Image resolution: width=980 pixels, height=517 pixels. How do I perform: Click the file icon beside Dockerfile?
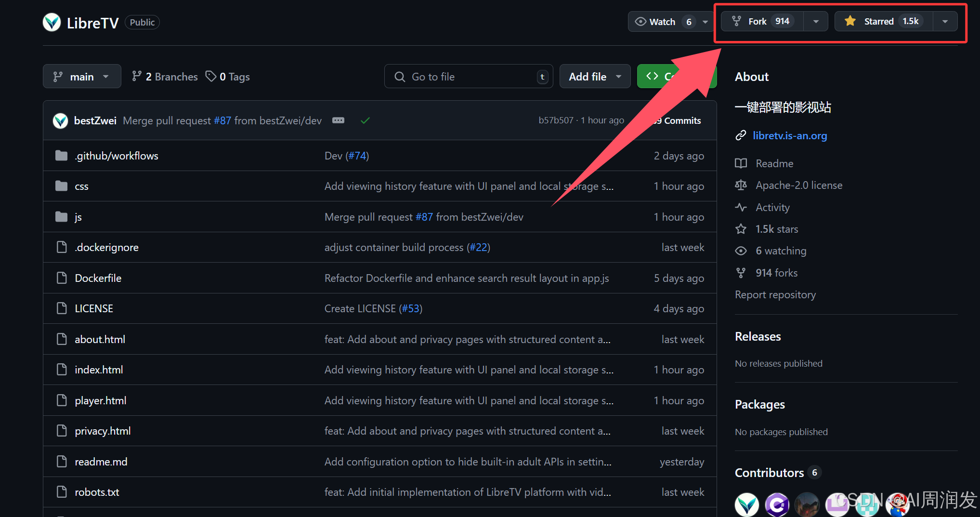pos(62,278)
